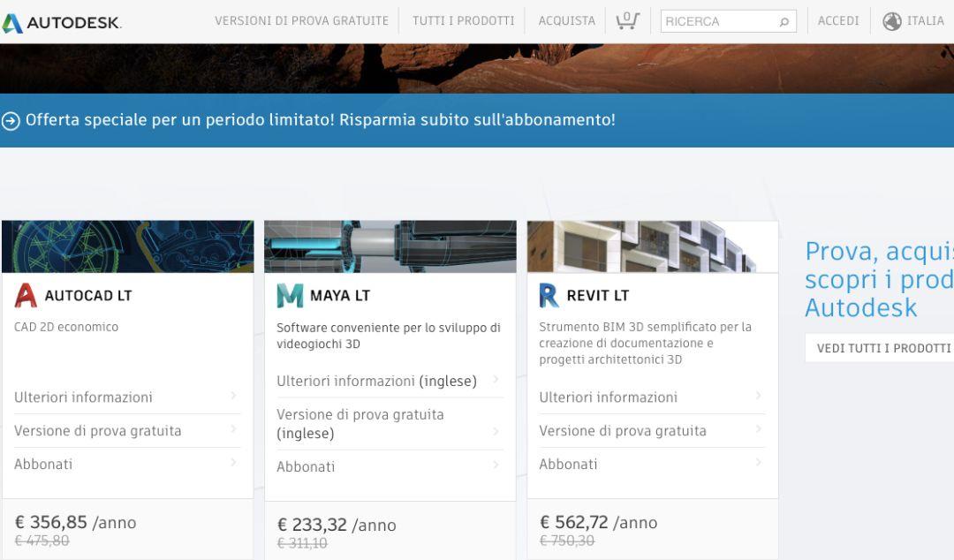Open Tutti i prodotti menu
Screen dimensions: 954x560
click(x=463, y=20)
